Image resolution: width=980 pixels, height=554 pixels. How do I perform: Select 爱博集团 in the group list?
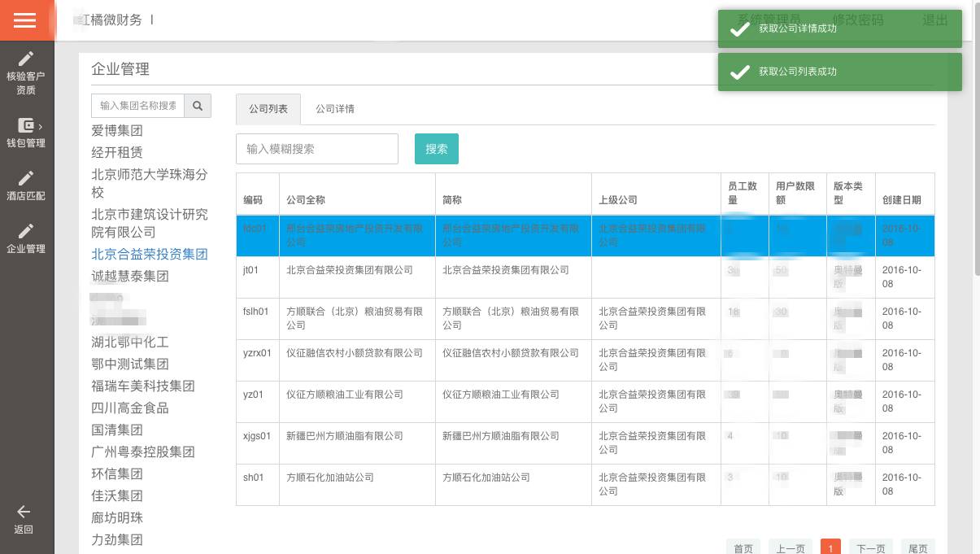coord(117,130)
